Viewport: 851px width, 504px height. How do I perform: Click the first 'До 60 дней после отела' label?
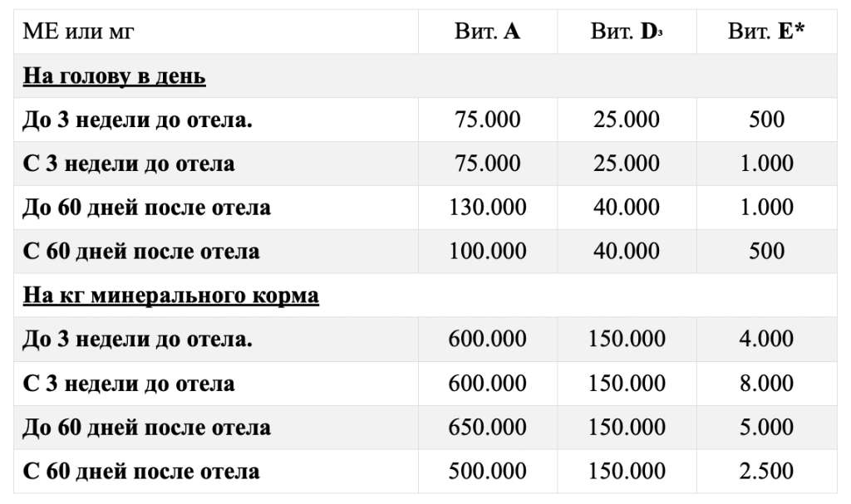(x=146, y=208)
